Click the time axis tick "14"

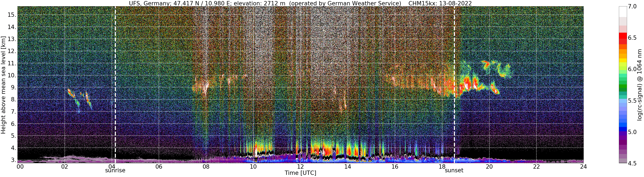[x=347, y=166]
